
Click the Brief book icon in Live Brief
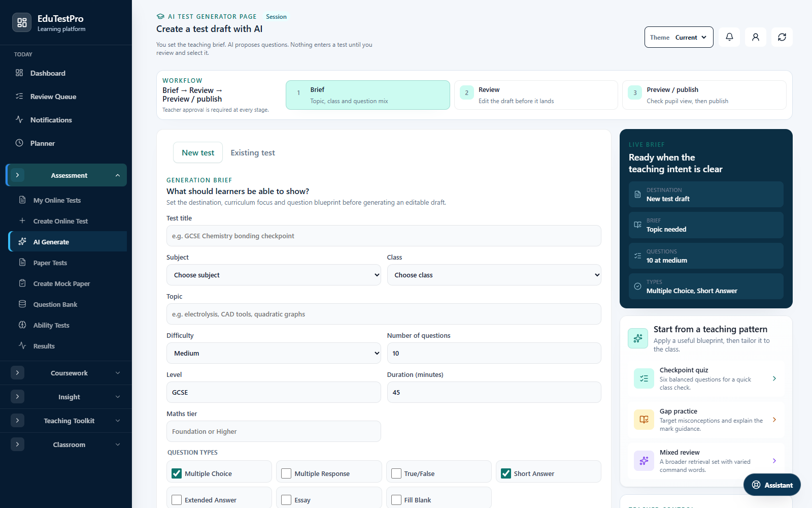[638, 225]
